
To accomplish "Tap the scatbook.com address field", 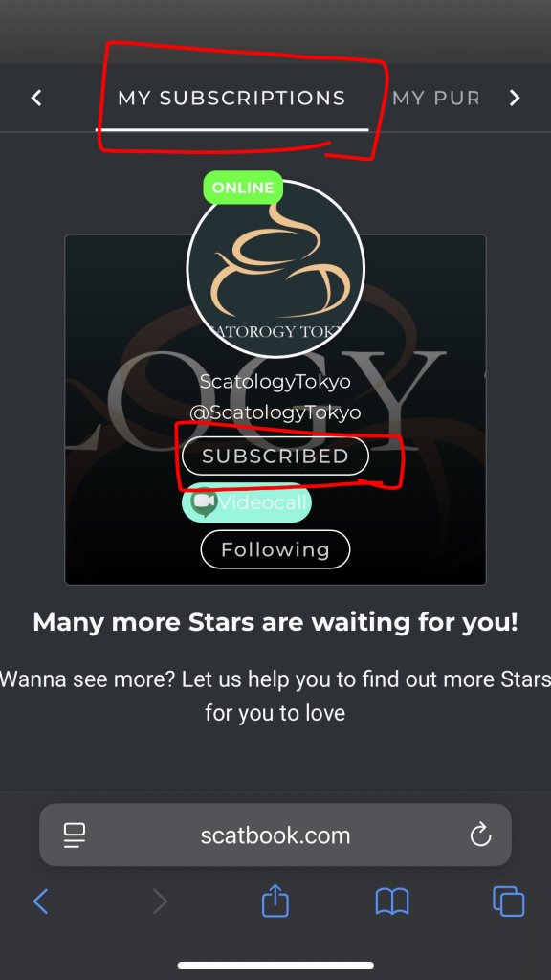I will click(275, 835).
